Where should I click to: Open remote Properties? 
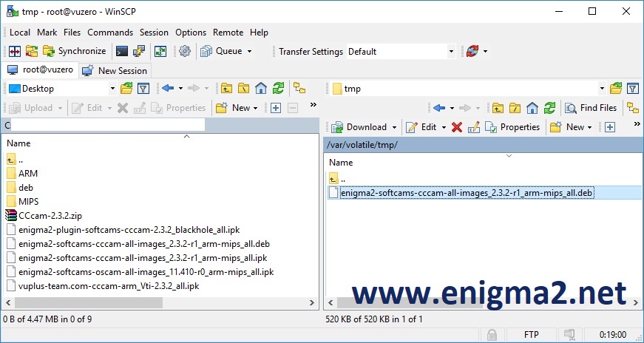point(512,127)
